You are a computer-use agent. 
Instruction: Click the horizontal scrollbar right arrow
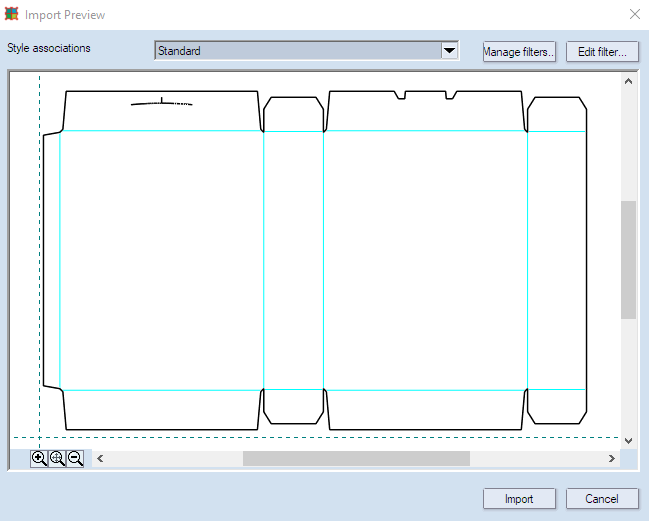pyautogui.click(x=612, y=459)
